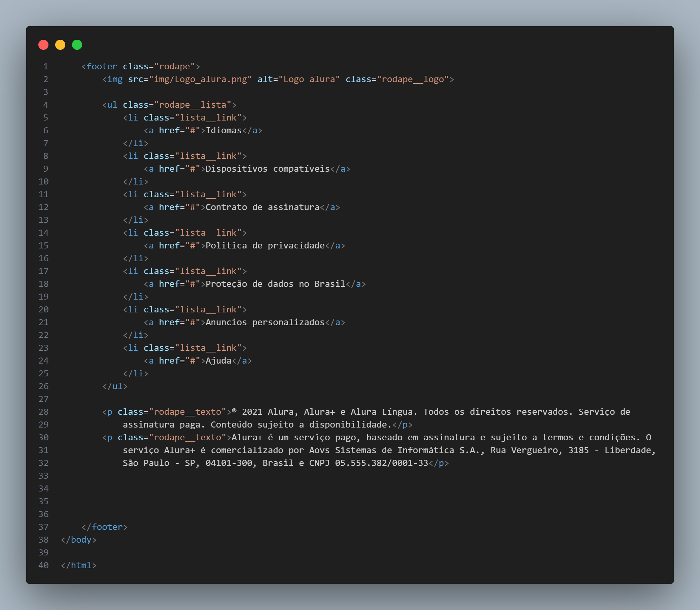Click line number 15
Image resolution: width=700 pixels, height=610 pixels.
(43, 246)
